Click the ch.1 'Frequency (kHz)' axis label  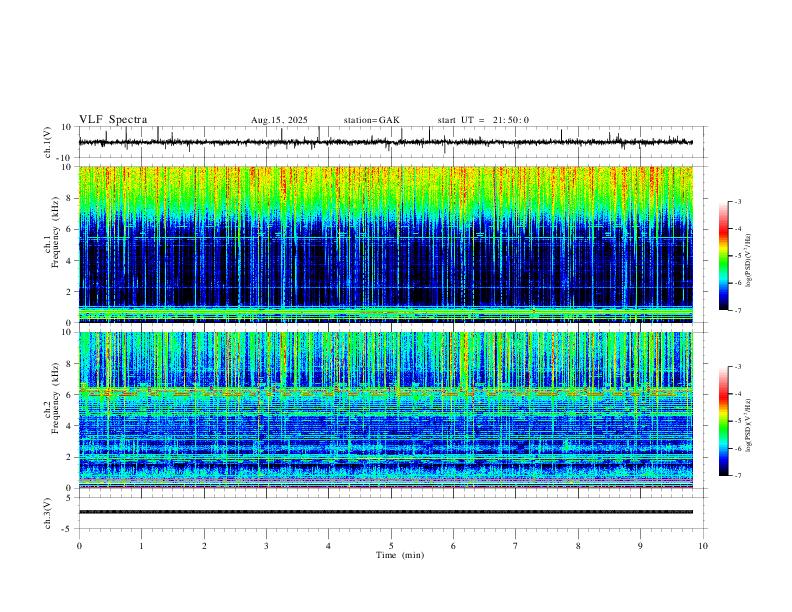coord(55,232)
